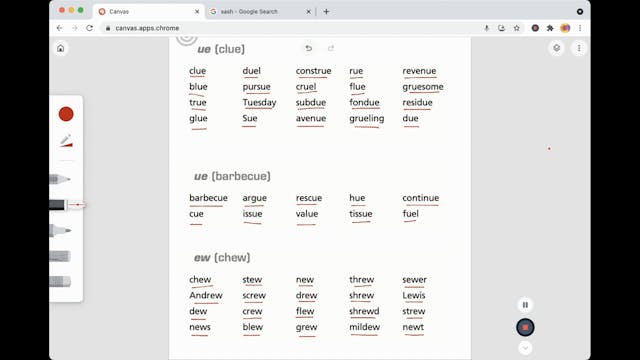Click the canvas.apps.chrome address bar

pos(286,28)
